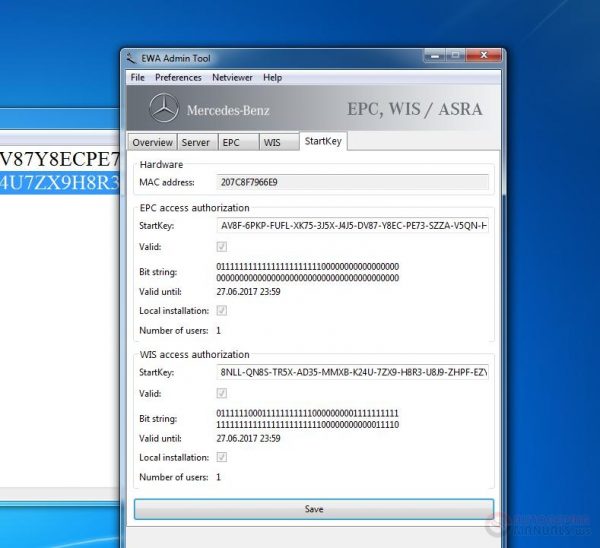The image size is (600, 548).
Task: Click the WIS StartKey input field
Action: (352, 372)
